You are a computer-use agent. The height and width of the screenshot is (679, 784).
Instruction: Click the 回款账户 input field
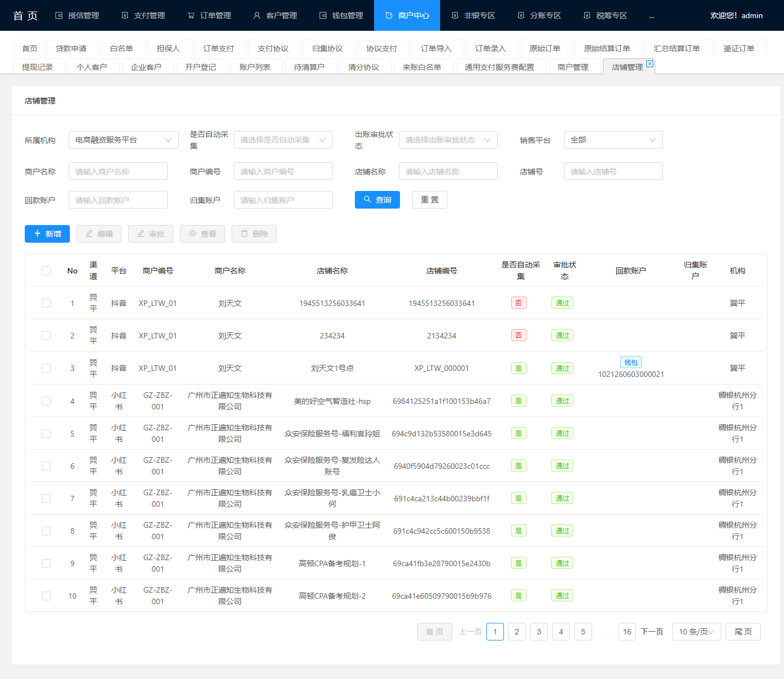(x=118, y=200)
